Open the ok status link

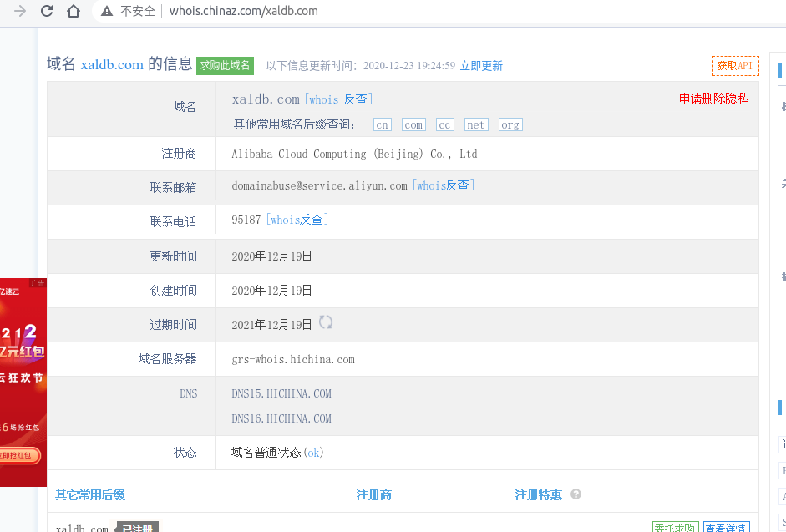click(314, 453)
